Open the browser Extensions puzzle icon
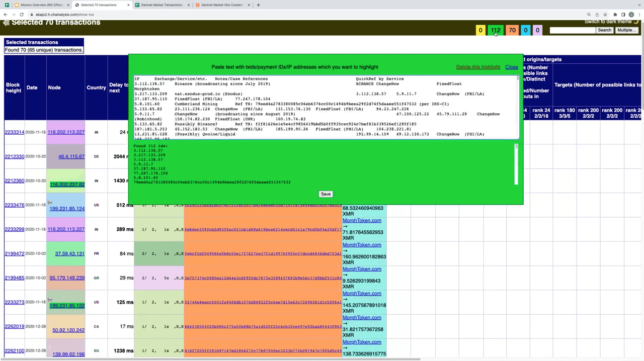The width and height of the screenshot is (644, 361). point(615,15)
